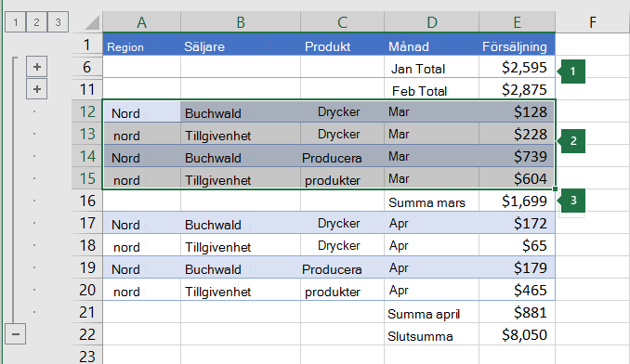Select the $1,699 cell
The height and width of the screenshot is (364, 630).
tap(517, 201)
